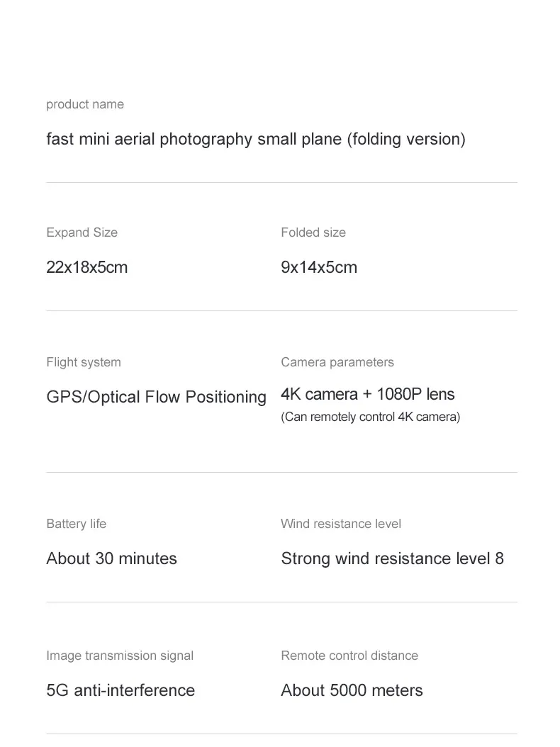Click the 'Remote control distance' label
Image resolution: width=560 pixels, height=747 pixels.
pyautogui.click(x=349, y=656)
